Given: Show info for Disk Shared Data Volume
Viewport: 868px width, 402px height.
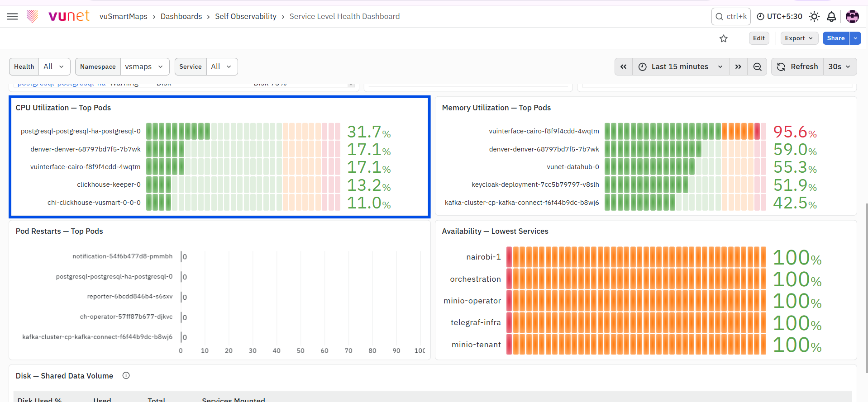Looking at the screenshot, I should tap(126, 375).
